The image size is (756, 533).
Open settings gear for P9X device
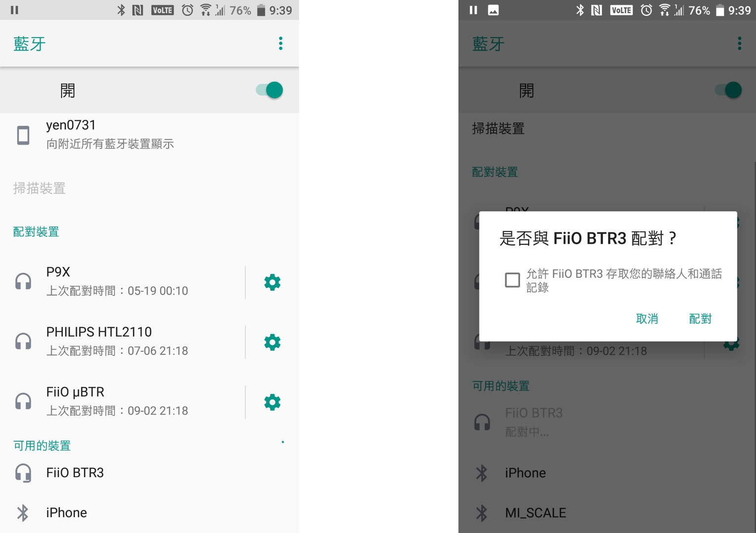click(x=272, y=282)
